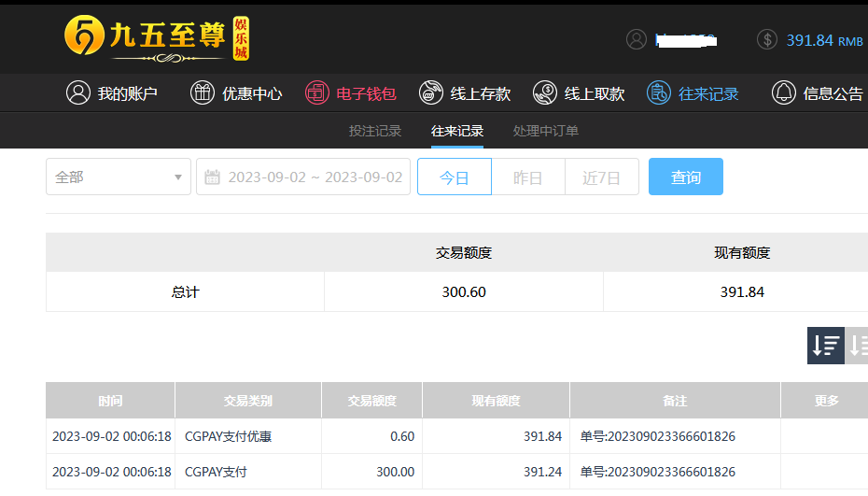The height and width of the screenshot is (496, 868).
Task: Click the 时间 column header
Action: coord(110,400)
